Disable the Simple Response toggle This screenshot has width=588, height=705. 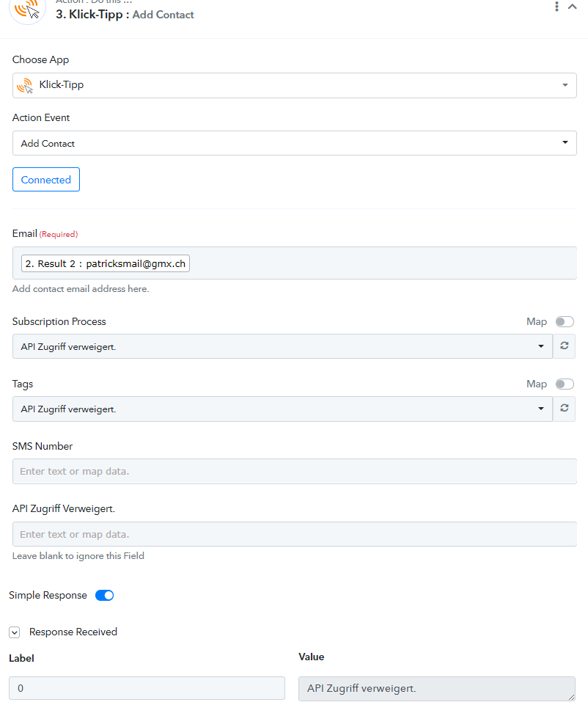(105, 595)
